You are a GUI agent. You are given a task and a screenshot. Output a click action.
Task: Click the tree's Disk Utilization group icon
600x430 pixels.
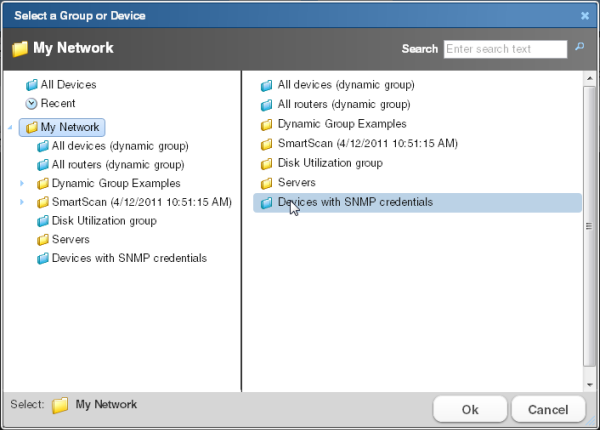[x=42, y=221]
